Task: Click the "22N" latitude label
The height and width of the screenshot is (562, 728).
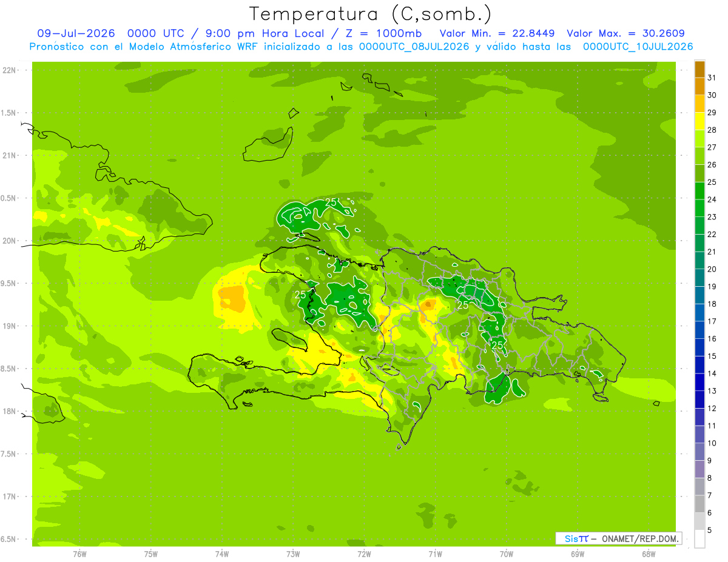Action: pos(10,70)
